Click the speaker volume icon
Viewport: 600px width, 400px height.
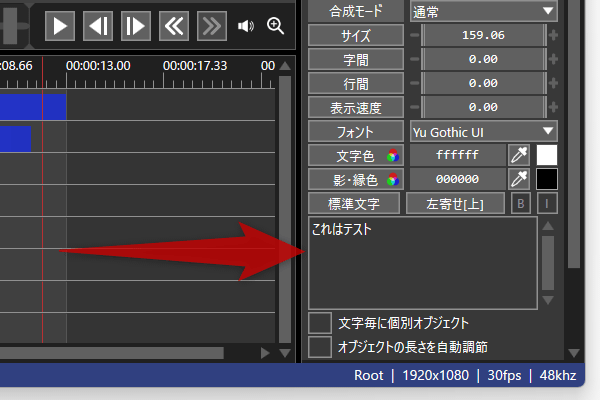click(246, 26)
